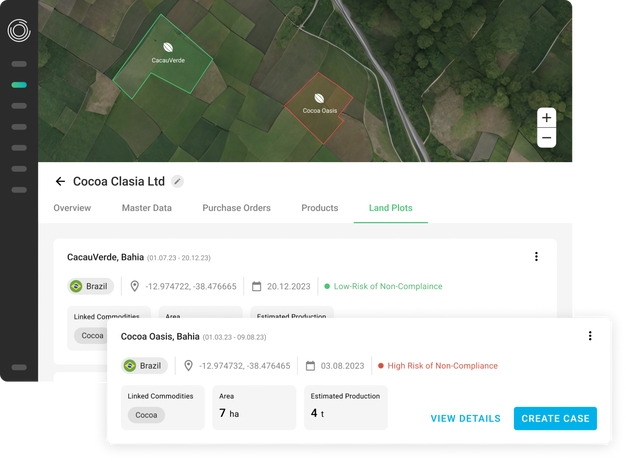Open the three-dot menu for CacauVerde, Bahia
Screen dimensions: 626x461
click(536, 257)
